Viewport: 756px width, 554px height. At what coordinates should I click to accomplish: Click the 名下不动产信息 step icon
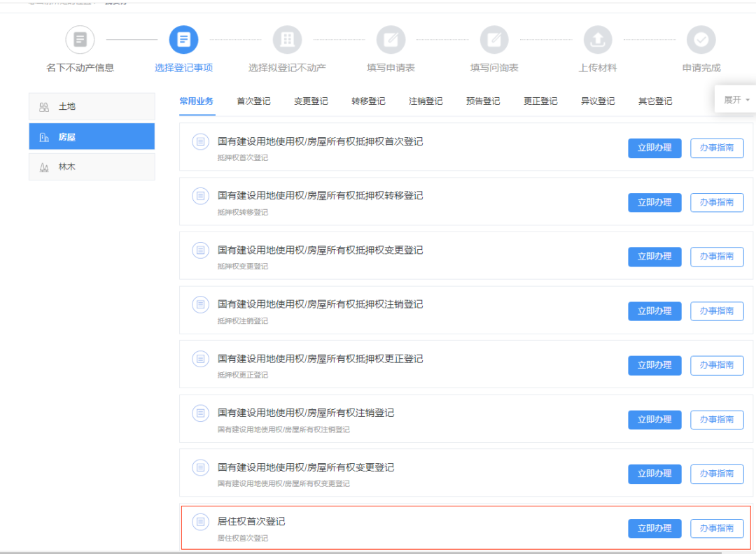79,40
